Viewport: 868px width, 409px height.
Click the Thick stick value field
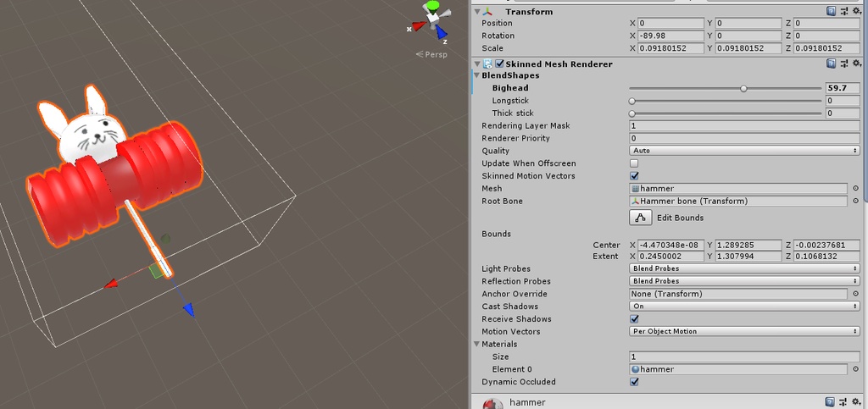[842, 113]
